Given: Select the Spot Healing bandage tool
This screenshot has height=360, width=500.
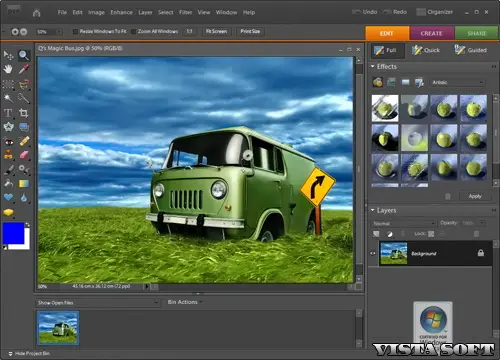Looking at the screenshot, I should (x=24, y=141).
